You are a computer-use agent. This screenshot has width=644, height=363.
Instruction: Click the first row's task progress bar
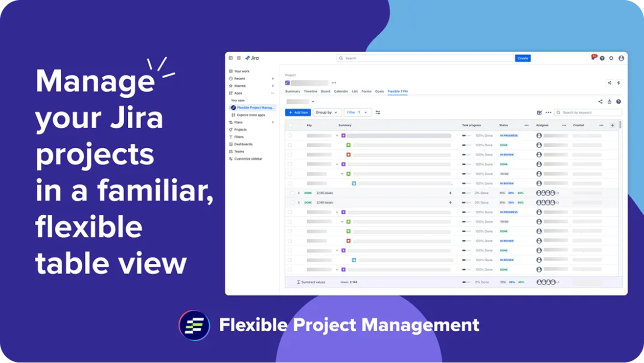tap(467, 135)
